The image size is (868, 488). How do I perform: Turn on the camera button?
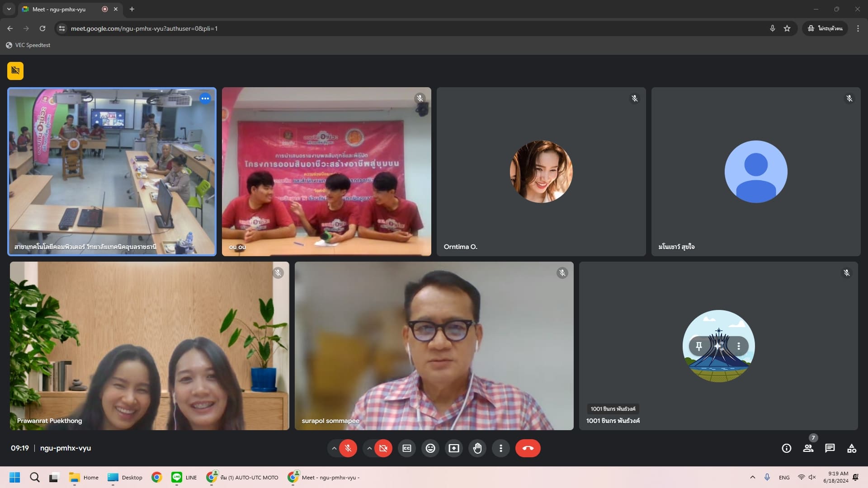click(383, 448)
